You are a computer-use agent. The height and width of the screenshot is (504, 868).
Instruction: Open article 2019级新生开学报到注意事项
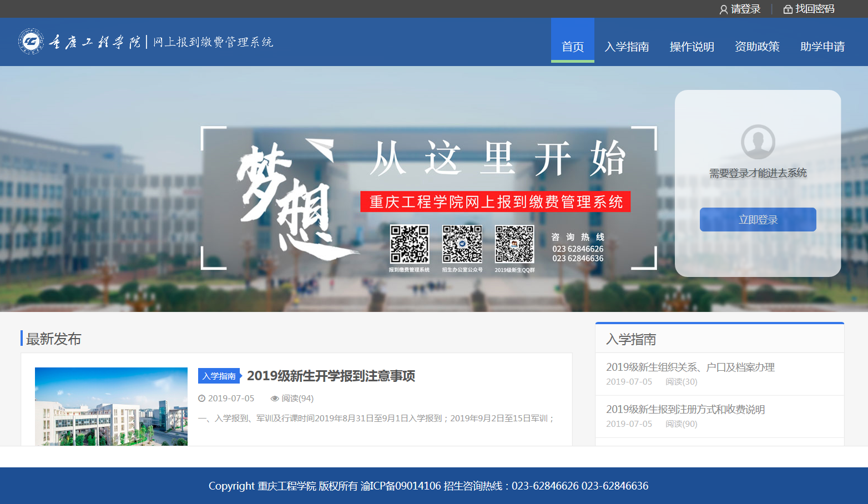pos(331,376)
